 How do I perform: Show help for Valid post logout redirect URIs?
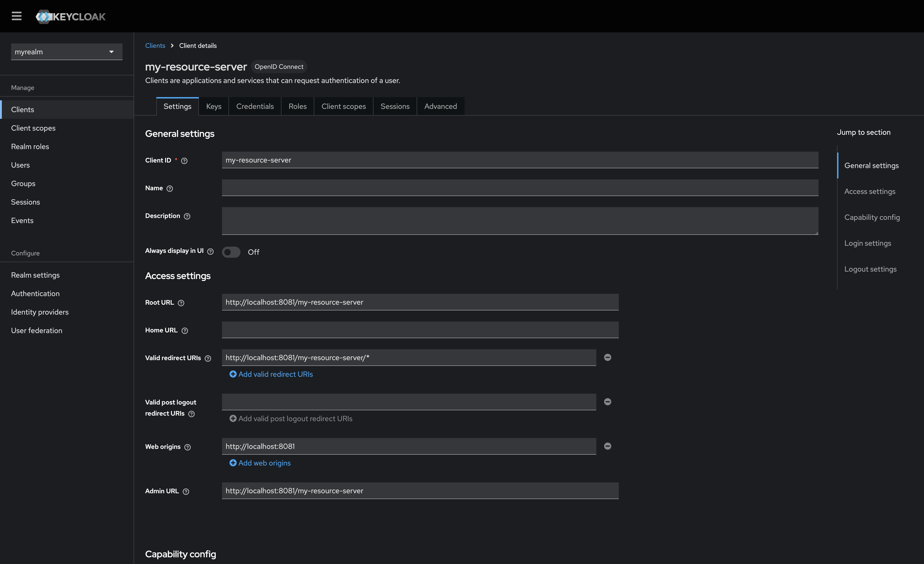tap(191, 414)
